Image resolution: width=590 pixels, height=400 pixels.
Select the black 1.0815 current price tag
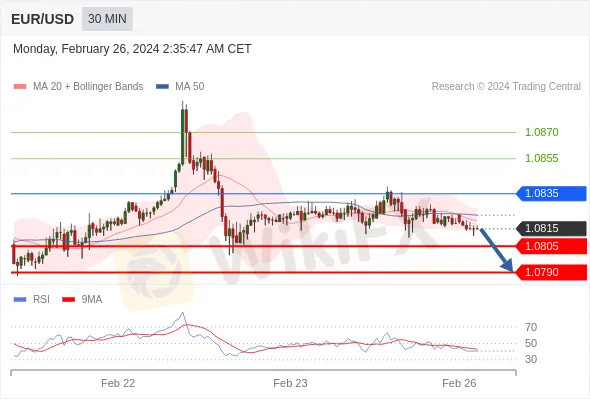point(551,228)
